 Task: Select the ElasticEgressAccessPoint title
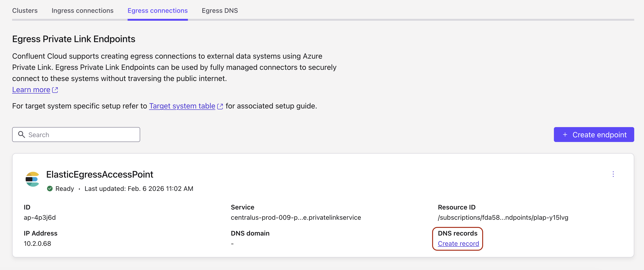click(99, 174)
